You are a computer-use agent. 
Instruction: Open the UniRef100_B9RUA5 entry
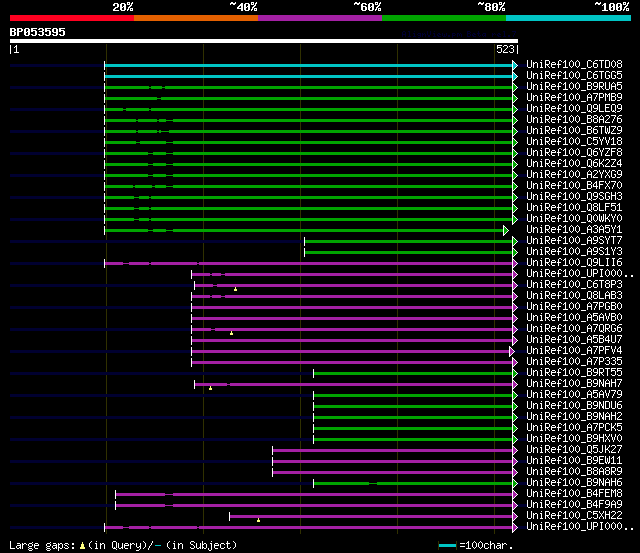click(574, 87)
